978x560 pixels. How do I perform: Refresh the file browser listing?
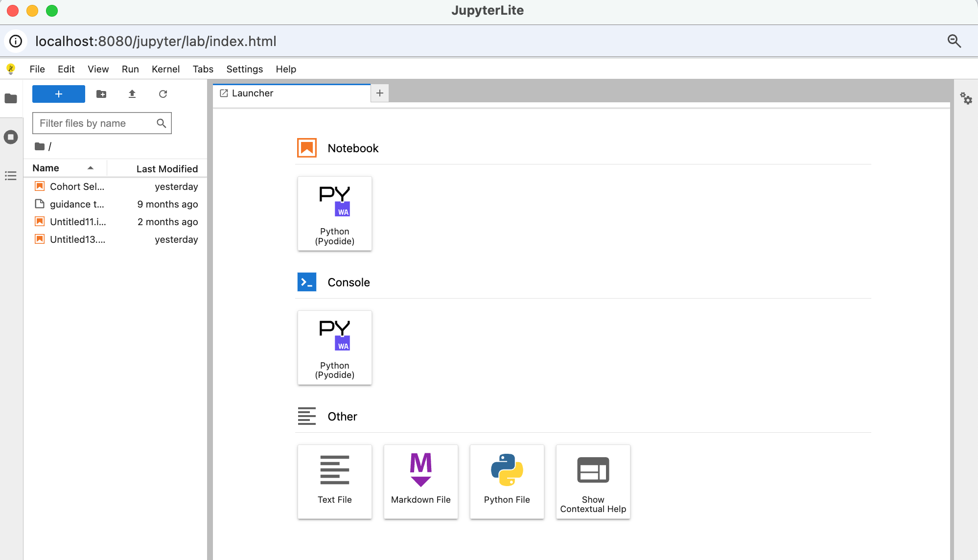click(x=163, y=94)
